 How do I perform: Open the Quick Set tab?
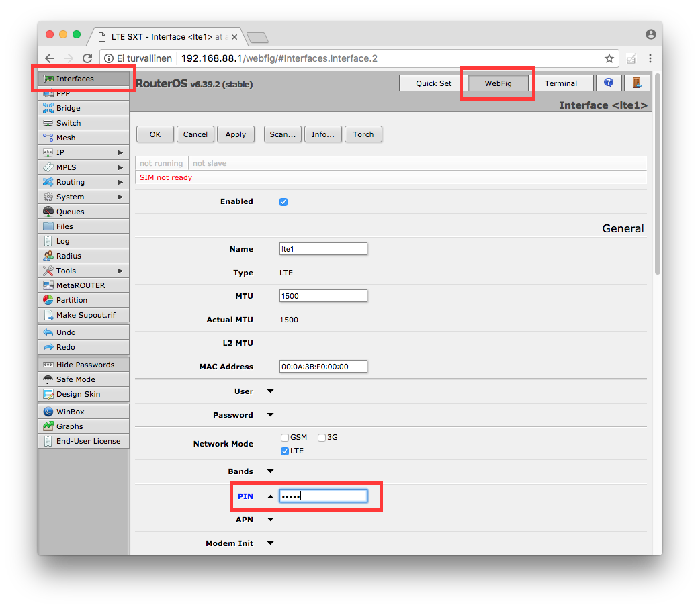point(433,83)
